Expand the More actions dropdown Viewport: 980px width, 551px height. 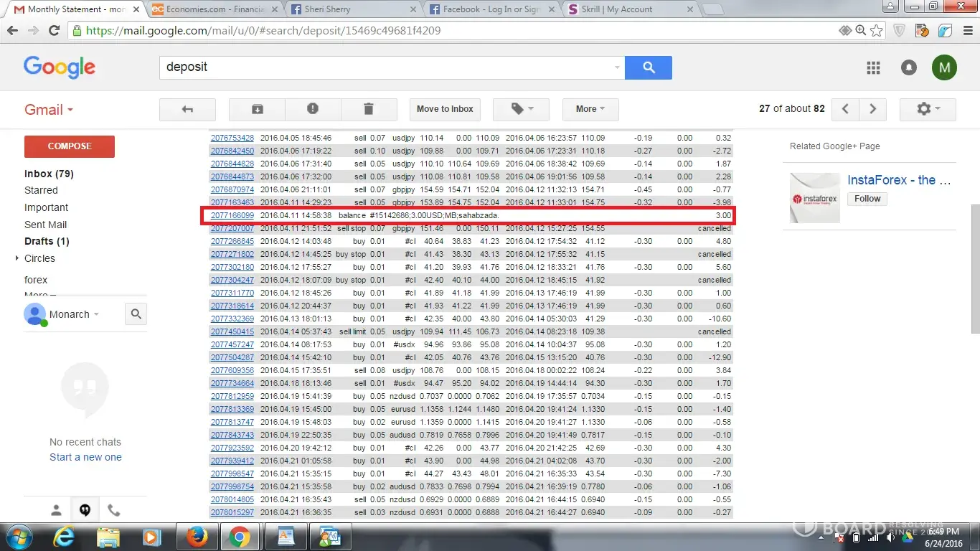(590, 109)
